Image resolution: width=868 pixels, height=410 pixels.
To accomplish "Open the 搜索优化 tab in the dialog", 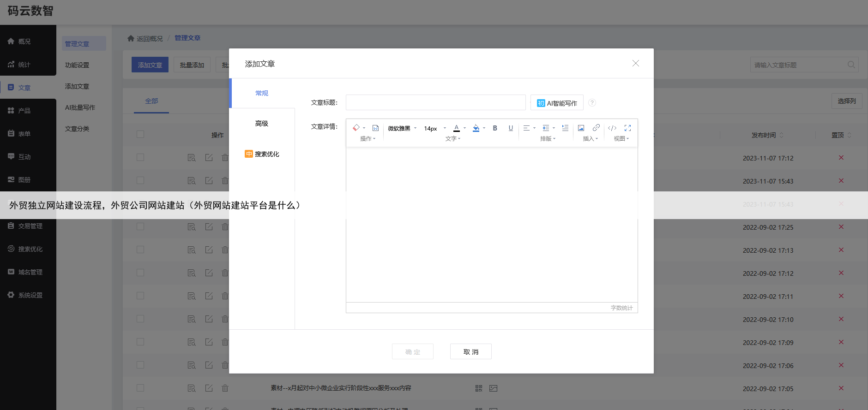I will [x=262, y=154].
